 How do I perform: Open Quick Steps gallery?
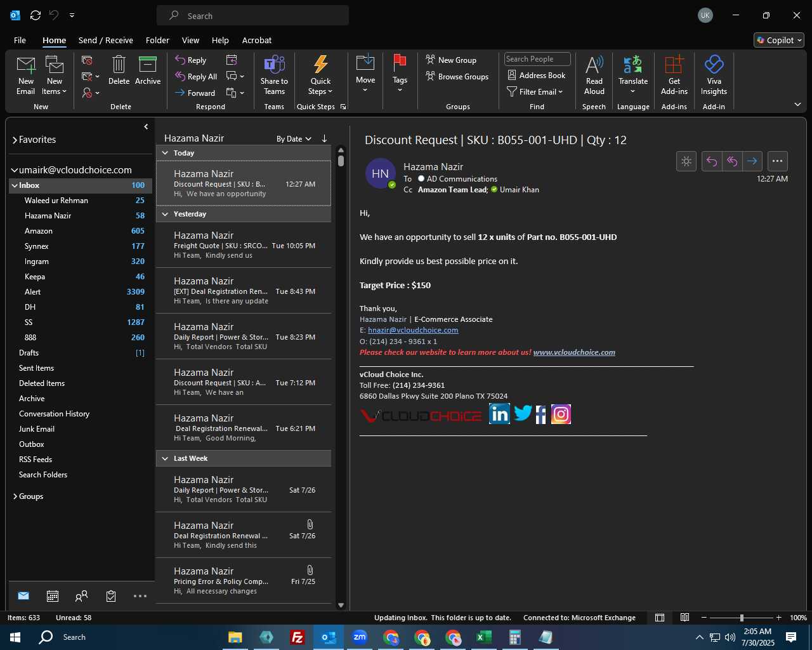pos(321,76)
